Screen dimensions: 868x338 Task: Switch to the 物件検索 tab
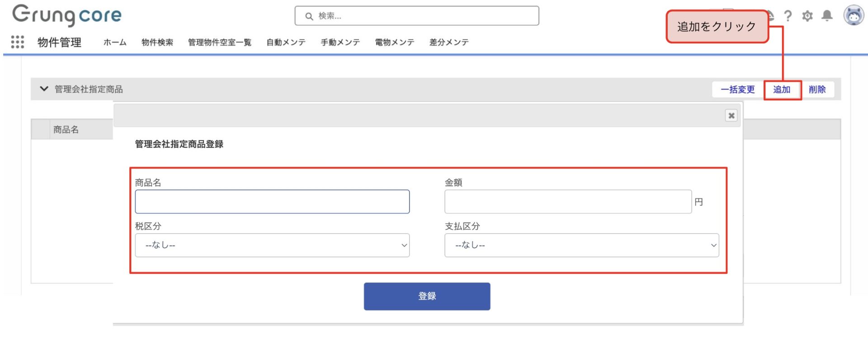157,42
